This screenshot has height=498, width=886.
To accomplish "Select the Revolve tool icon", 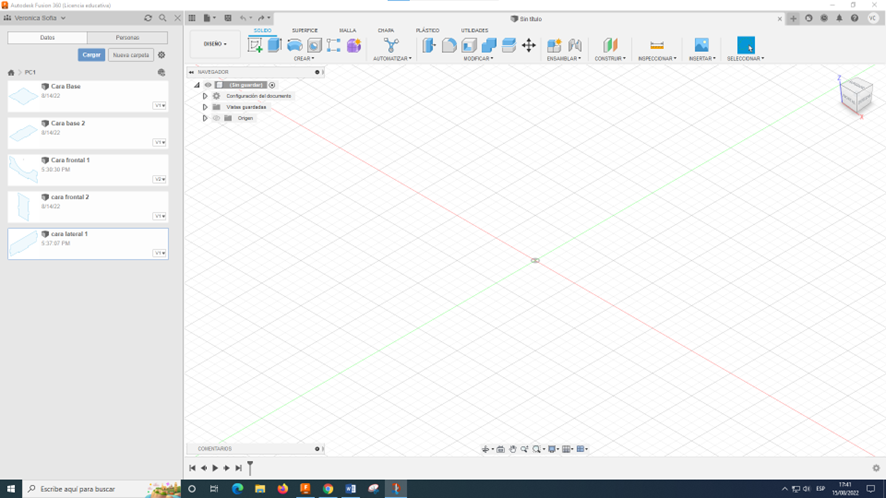I will point(294,45).
